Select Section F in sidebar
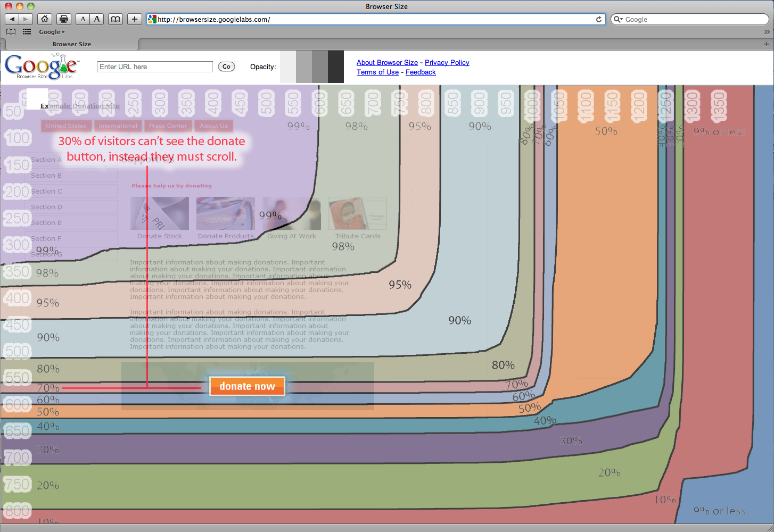Screen dimensions: 774x532 70,238
